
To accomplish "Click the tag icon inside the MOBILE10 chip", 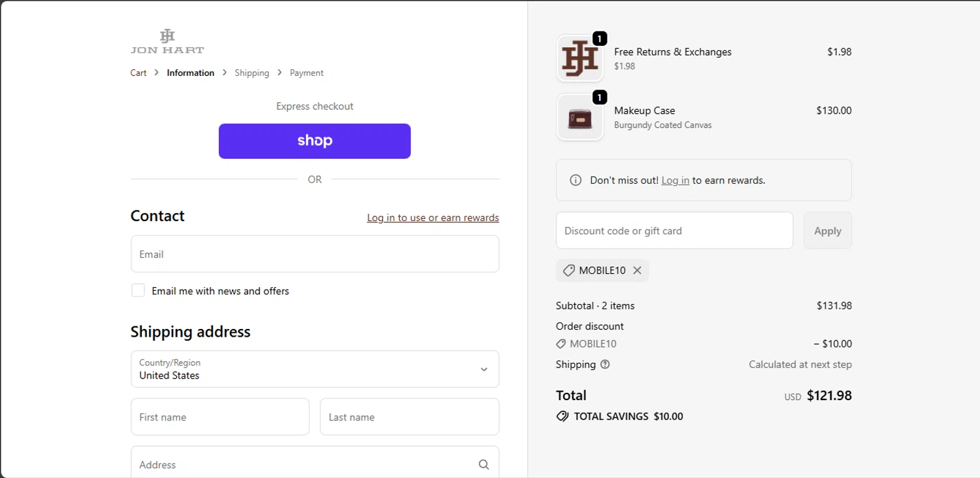I will [x=568, y=270].
